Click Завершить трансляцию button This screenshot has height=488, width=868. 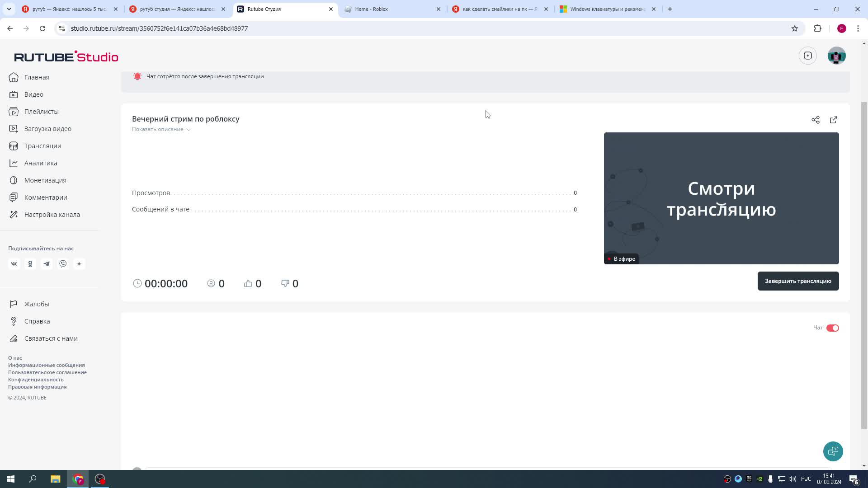click(x=798, y=281)
